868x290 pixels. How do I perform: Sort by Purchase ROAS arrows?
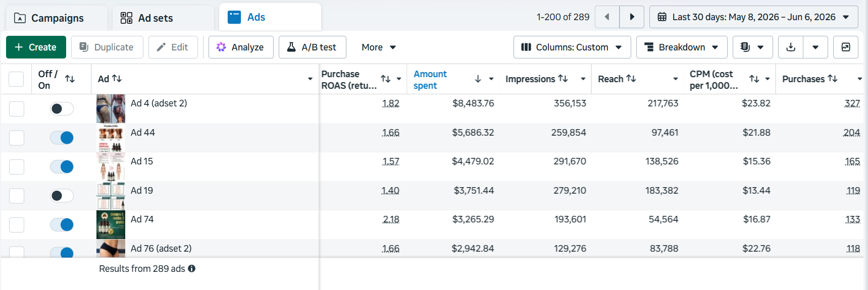(x=386, y=79)
